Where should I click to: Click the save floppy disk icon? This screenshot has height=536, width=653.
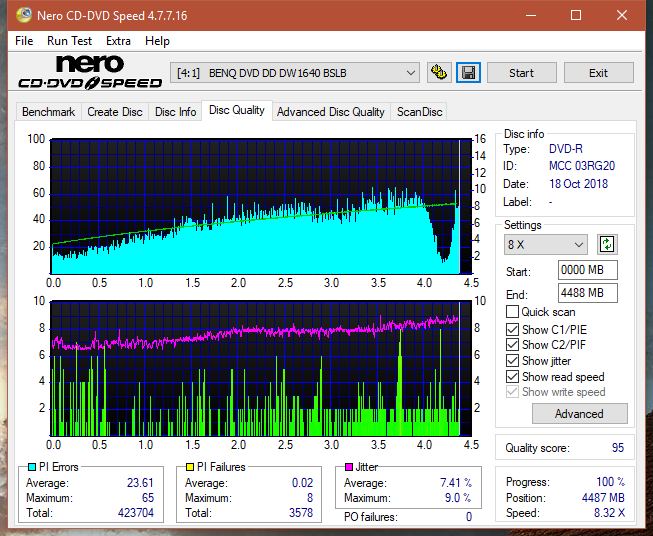point(469,73)
